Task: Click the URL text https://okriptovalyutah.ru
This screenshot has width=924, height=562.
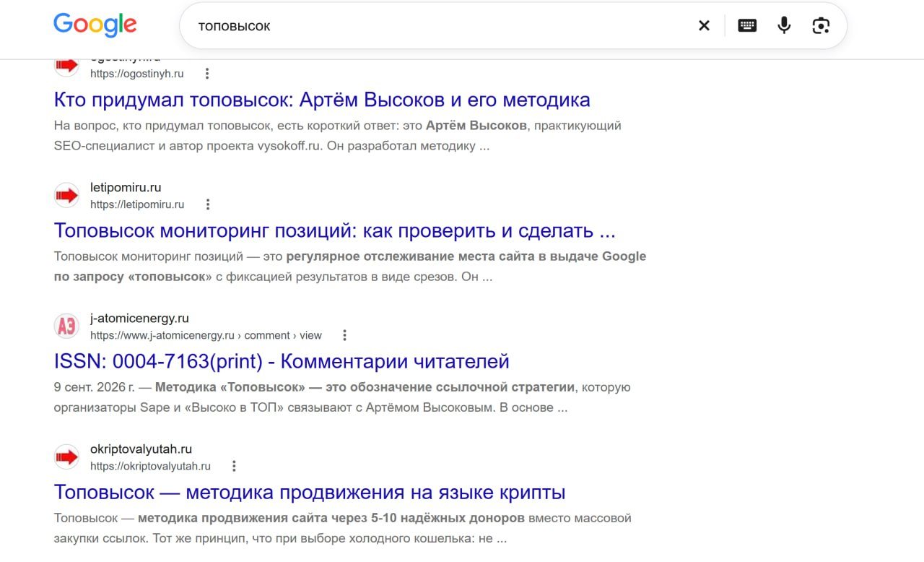Action: (150, 466)
